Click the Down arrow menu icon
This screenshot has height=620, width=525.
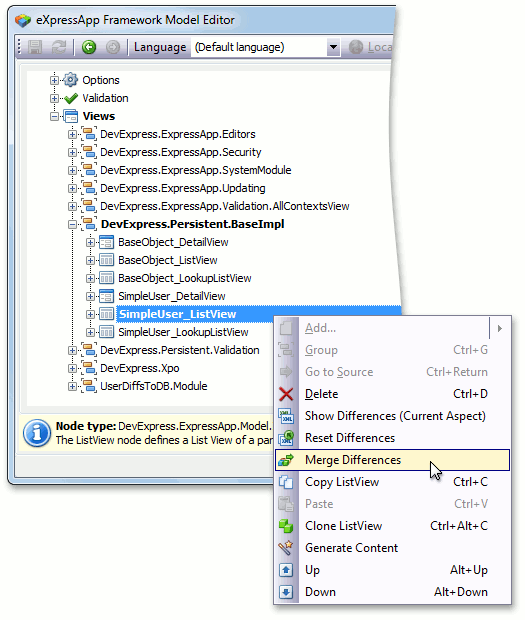coord(286,592)
